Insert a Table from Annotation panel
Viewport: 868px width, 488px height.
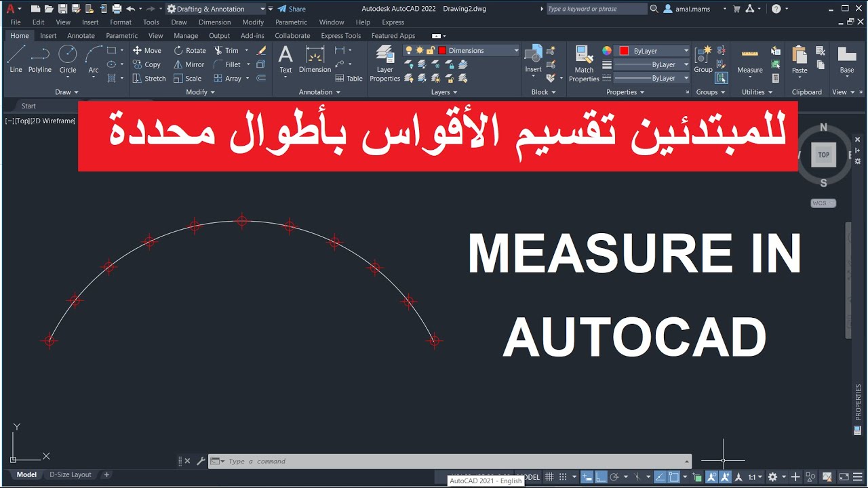(349, 79)
